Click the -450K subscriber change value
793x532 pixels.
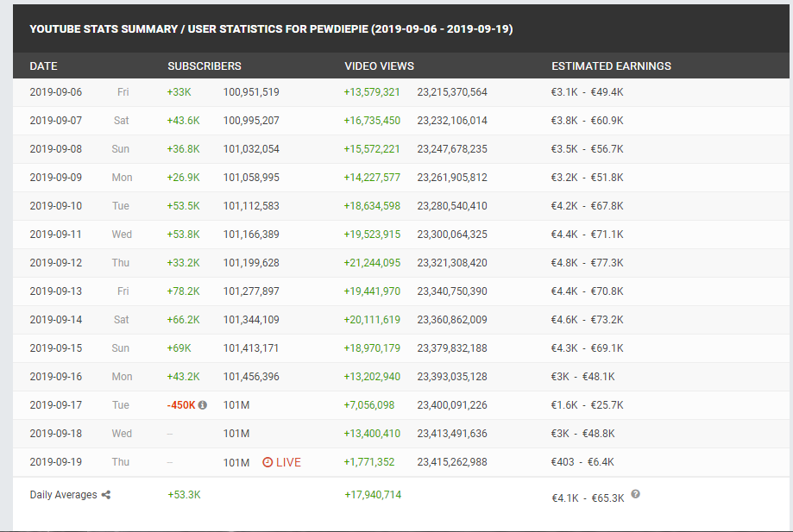[181, 405]
